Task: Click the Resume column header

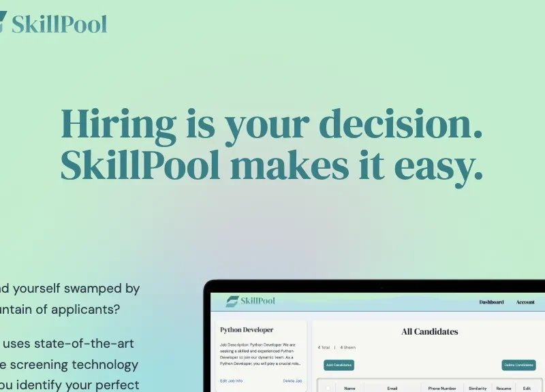Action: (x=503, y=389)
